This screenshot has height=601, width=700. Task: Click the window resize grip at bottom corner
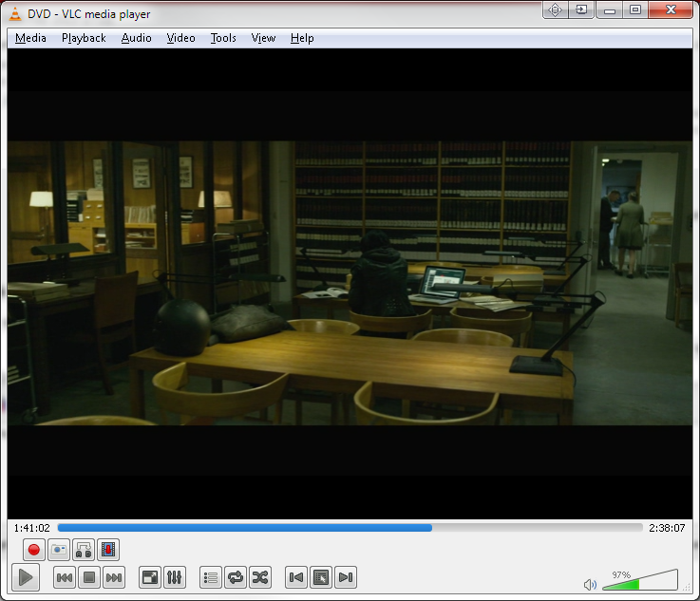point(688,588)
